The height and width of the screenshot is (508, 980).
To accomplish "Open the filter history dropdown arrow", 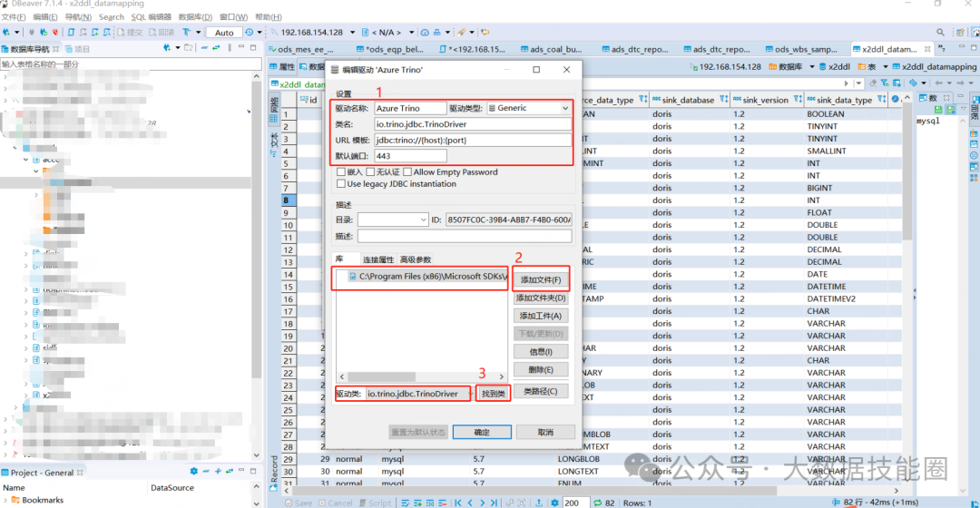I will coord(858,83).
